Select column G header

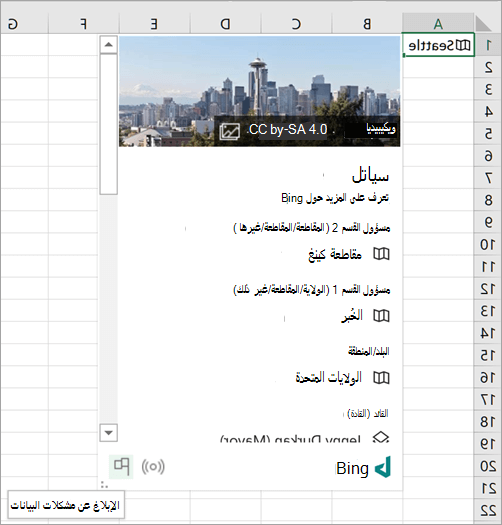[x=24, y=24]
